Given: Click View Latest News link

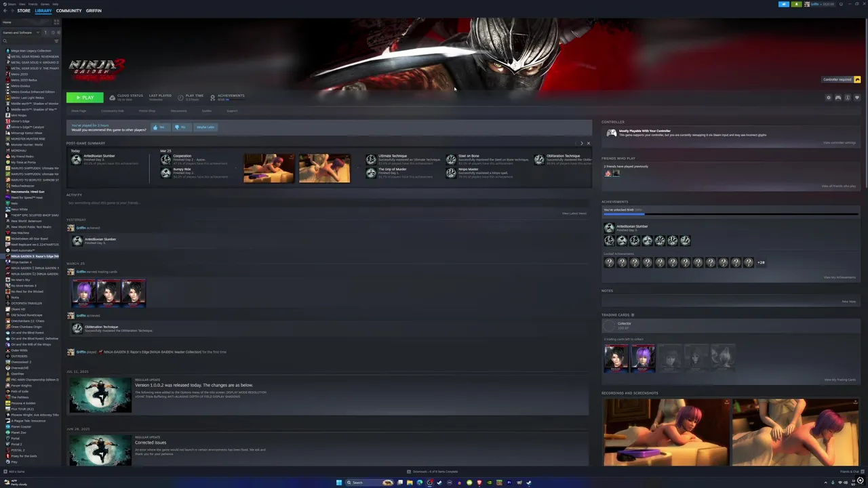Looking at the screenshot, I should click(574, 213).
